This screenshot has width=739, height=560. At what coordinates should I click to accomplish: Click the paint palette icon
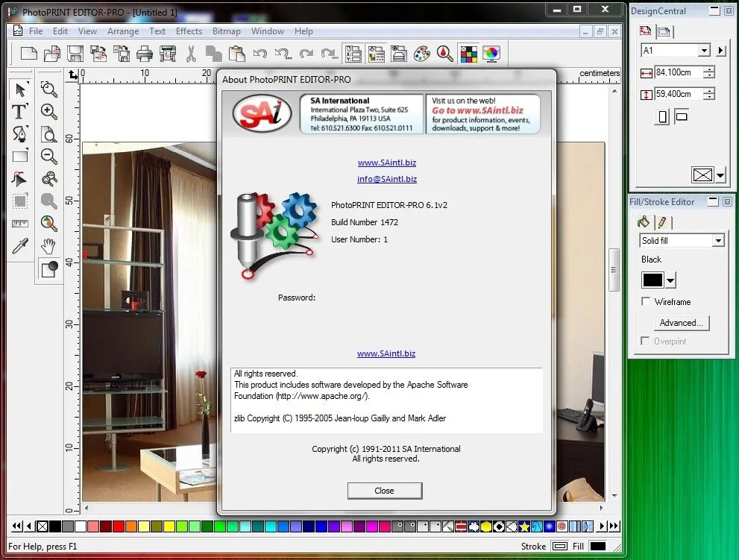click(x=422, y=54)
